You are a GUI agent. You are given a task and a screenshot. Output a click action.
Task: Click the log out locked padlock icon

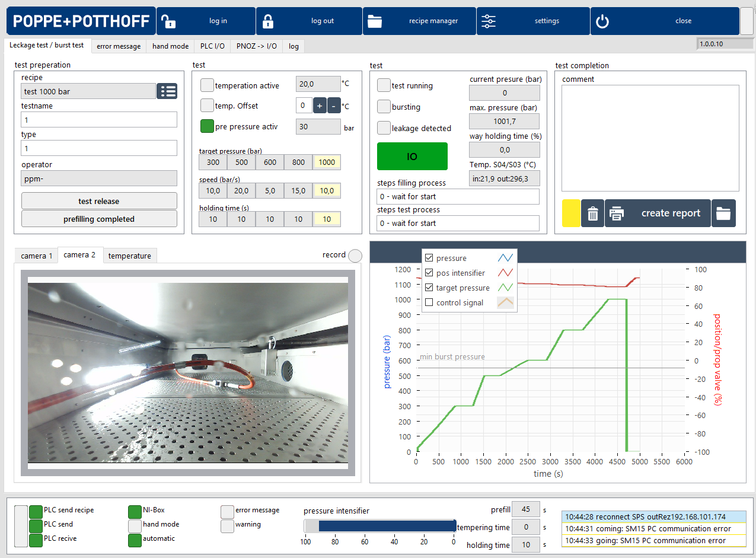tap(268, 21)
